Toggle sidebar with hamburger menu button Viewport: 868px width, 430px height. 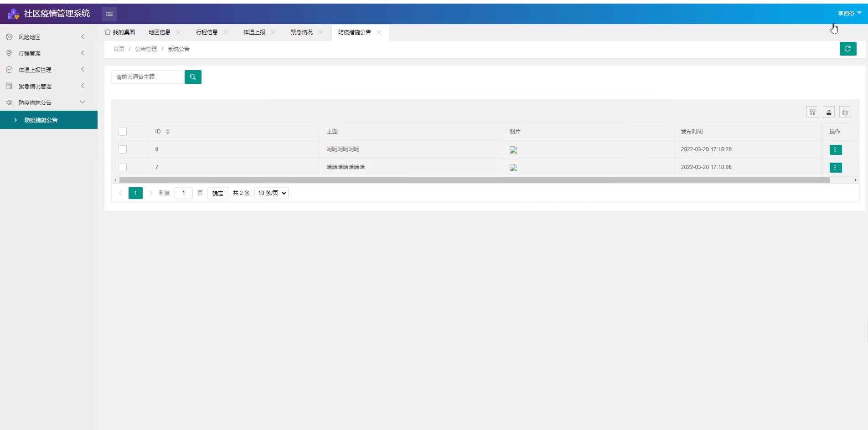pos(109,14)
